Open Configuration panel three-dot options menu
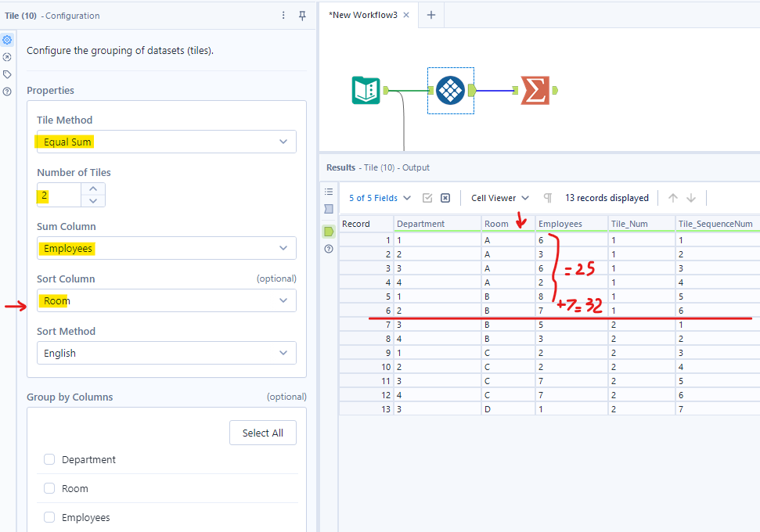Image resolution: width=760 pixels, height=532 pixels. [283, 16]
